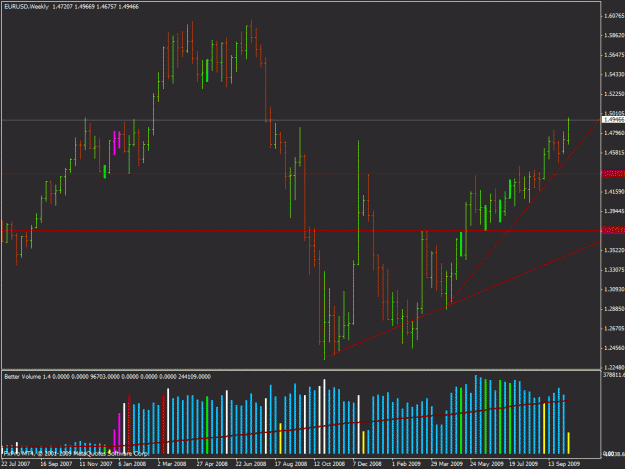Click price axis label 1.39445
625x469 pixels.
(x=614, y=211)
